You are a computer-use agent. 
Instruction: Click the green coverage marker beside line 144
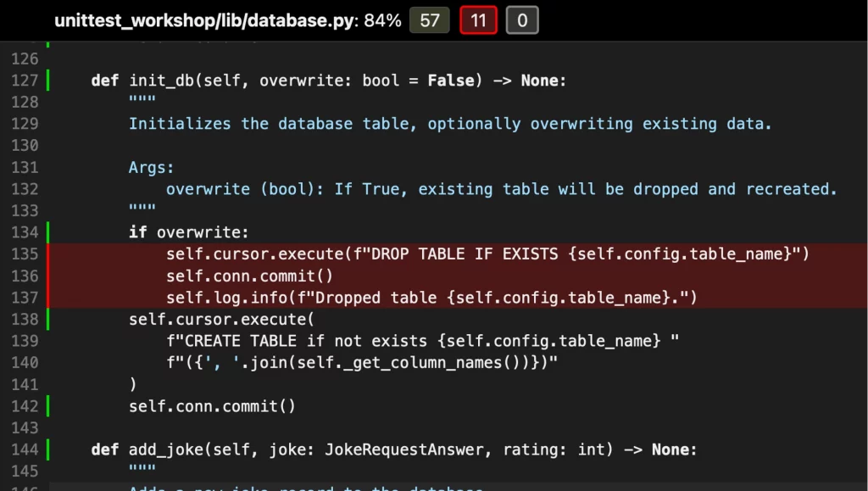pos(48,449)
